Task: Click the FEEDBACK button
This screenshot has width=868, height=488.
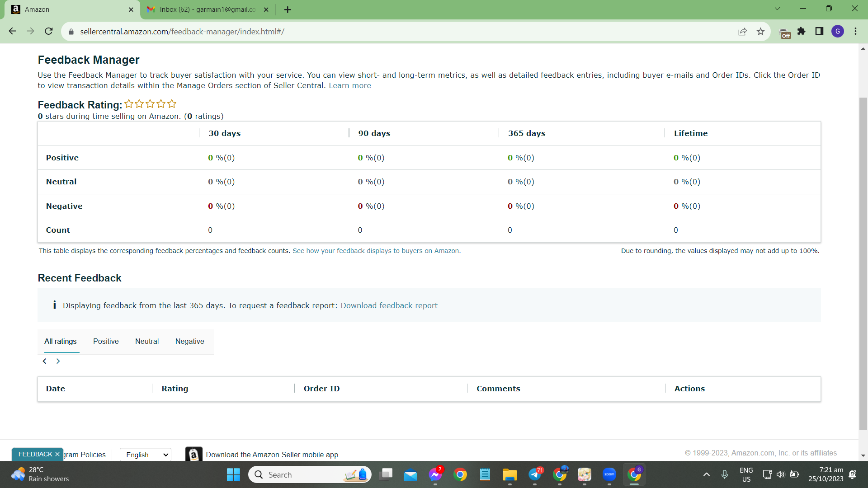Action: click(35, 454)
